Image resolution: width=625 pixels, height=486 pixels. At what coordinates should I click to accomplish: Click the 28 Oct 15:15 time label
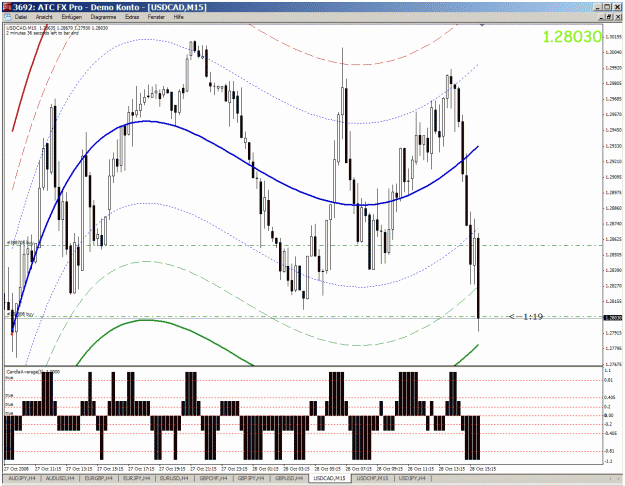tap(483, 469)
